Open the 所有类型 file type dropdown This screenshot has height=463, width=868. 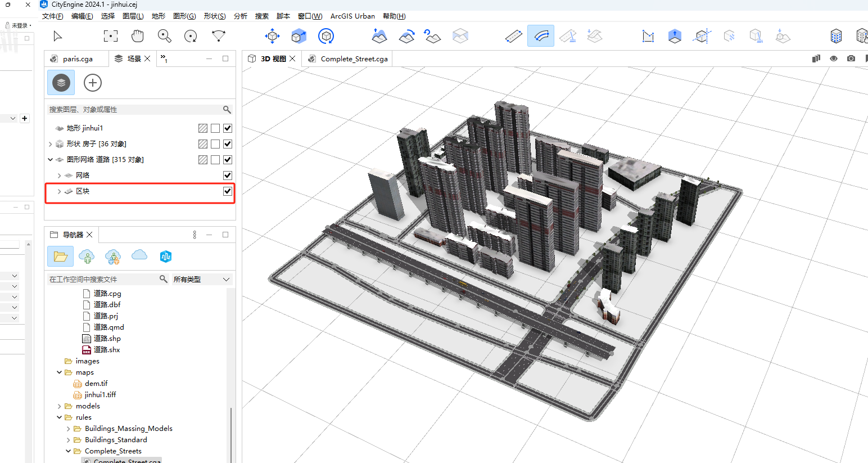(202, 279)
